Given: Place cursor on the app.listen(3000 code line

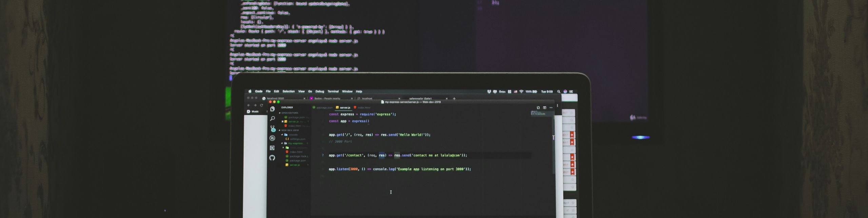Looking at the screenshot, I should click(x=400, y=169).
